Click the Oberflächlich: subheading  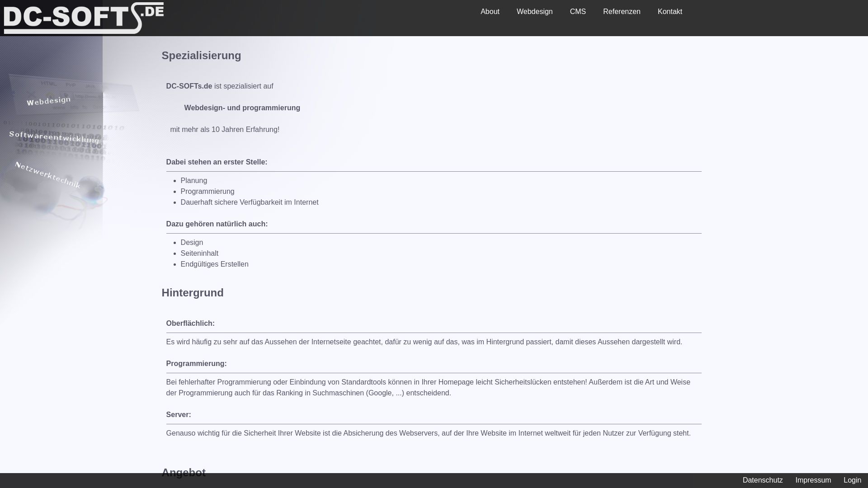coord(190,324)
